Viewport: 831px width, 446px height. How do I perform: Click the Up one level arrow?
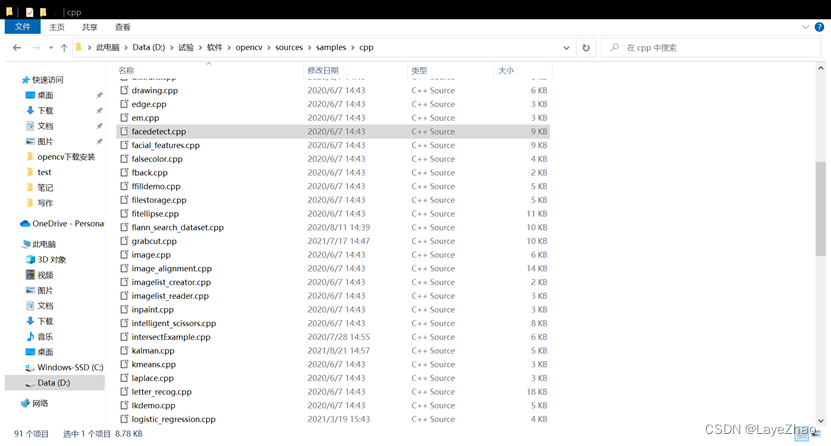[x=64, y=47]
